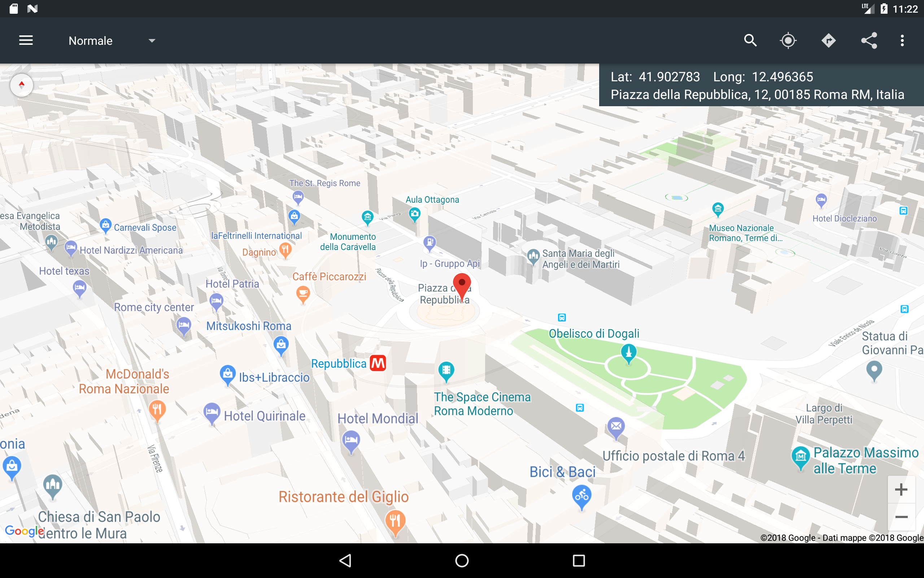This screenshot has height=578, width=924.
Task: Select the Hotel Quirinale lodging pin
Action: (212, 414)
